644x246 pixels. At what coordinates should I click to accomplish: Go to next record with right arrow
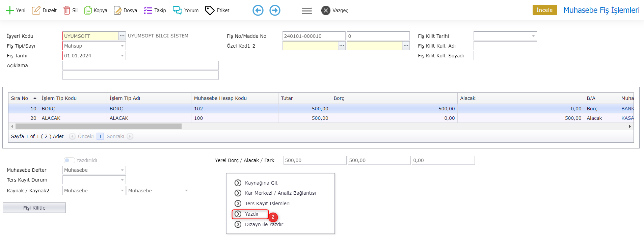[x=275, y=10]
